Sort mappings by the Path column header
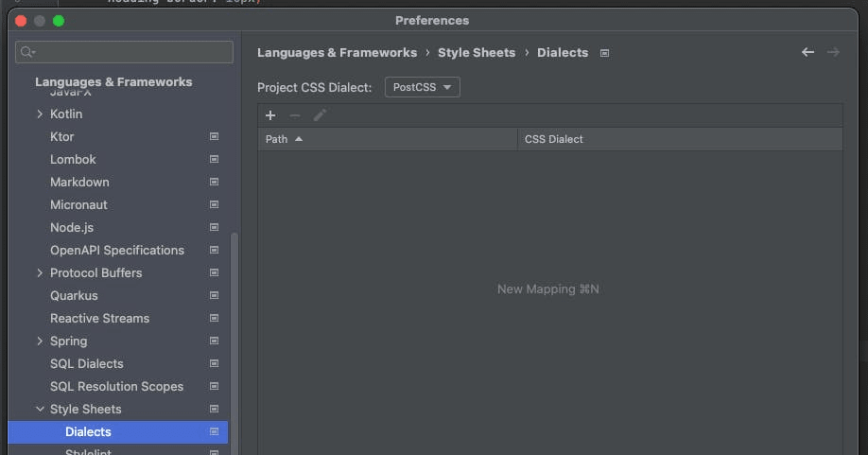This screenshot has height=455, width=868. [x=388, y=139]
